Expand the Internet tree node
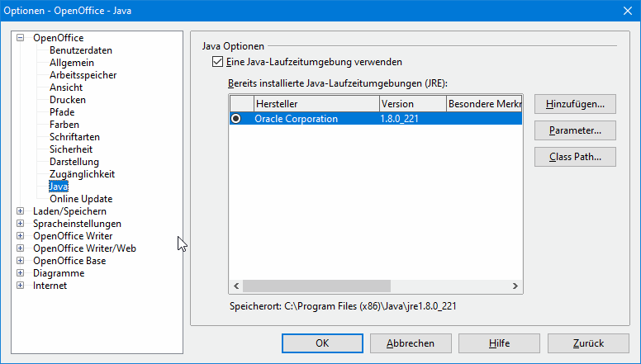 (x=21, y=286)
